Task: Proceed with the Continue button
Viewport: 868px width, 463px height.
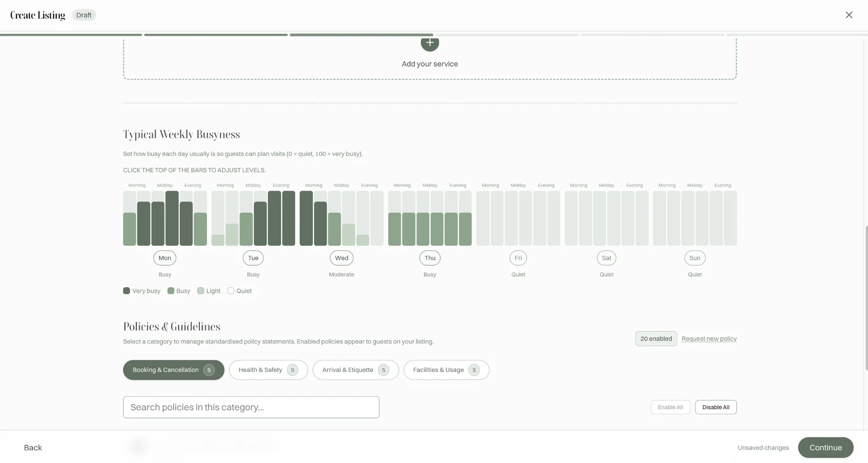Action: pos(826,448)
